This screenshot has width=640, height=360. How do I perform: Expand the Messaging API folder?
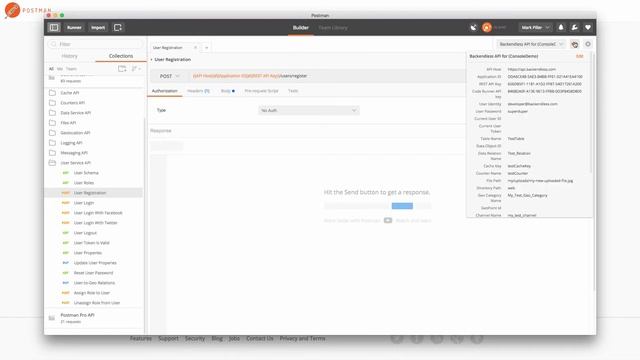[x=74, y=153]
